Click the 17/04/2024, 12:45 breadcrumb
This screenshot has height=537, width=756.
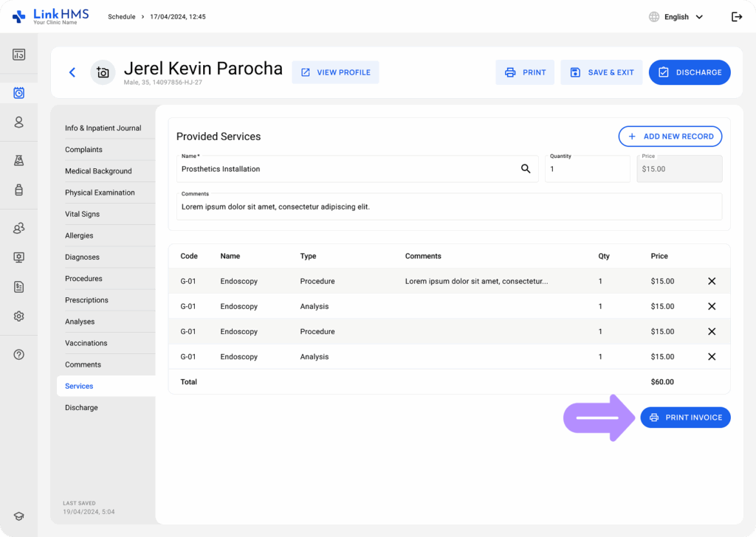[177, 17]
